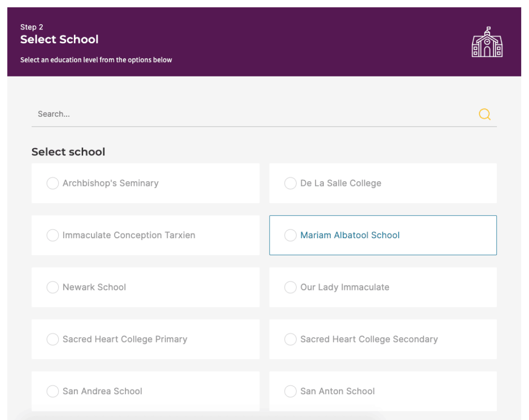Click the Select School header title
Viewport: 529px width, 420px height.
click(59, 39)
